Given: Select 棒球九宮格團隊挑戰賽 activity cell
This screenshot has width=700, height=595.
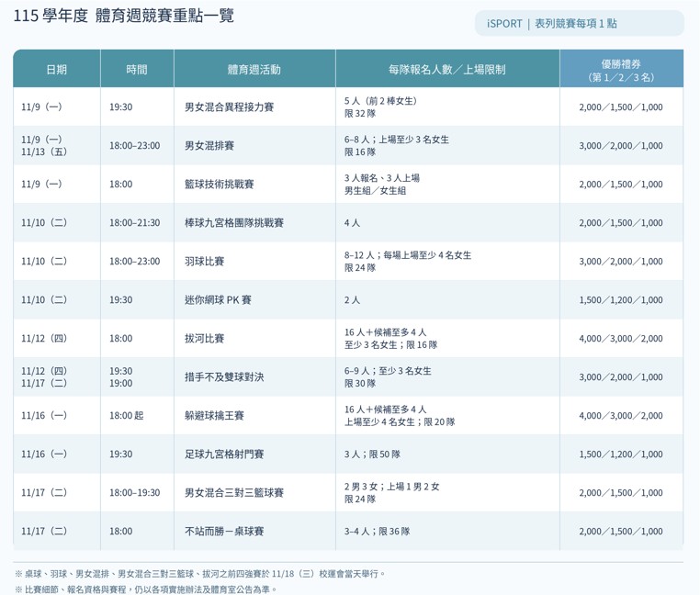Looking at the screenshot, I should (254, 223).
